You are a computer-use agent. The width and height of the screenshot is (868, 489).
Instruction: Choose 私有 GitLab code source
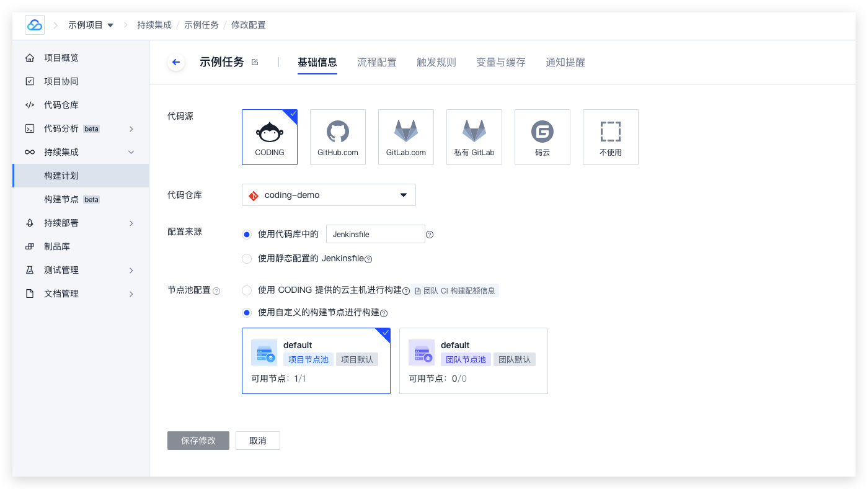474,137
